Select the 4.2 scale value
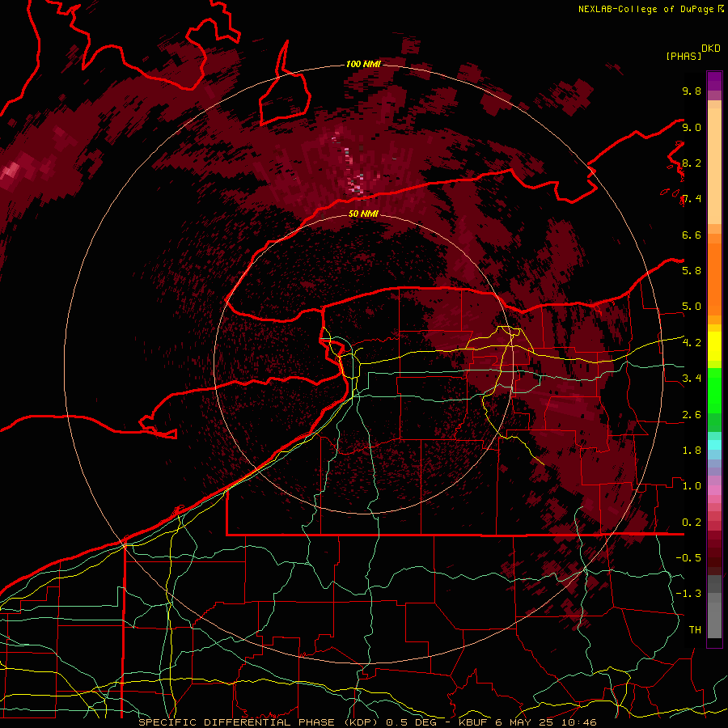 [x=692, y=343]
